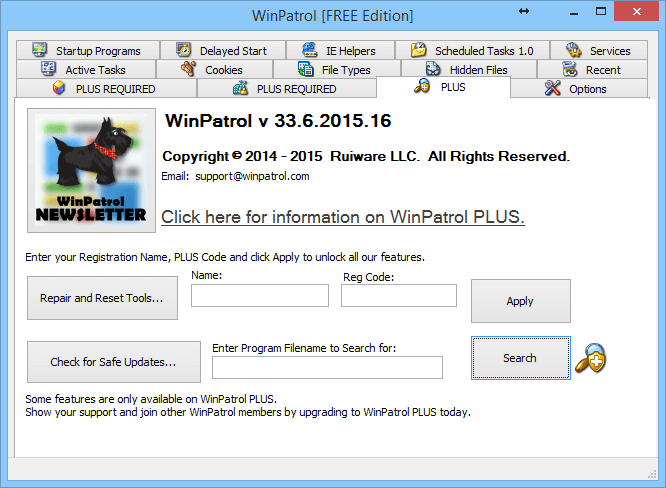
Task: Click the green-blue icon on second PLUS REQUIRED tab
Action: [240, 87]
